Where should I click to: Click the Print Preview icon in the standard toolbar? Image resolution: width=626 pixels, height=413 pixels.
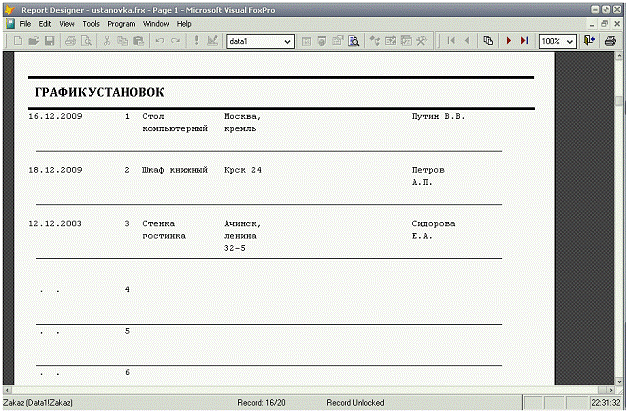(x=87, y=41)
